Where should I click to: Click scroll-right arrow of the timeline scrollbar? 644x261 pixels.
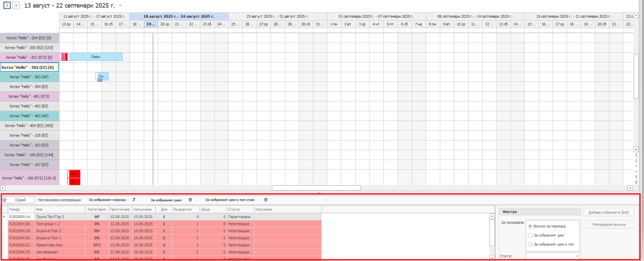coord(630,188)
